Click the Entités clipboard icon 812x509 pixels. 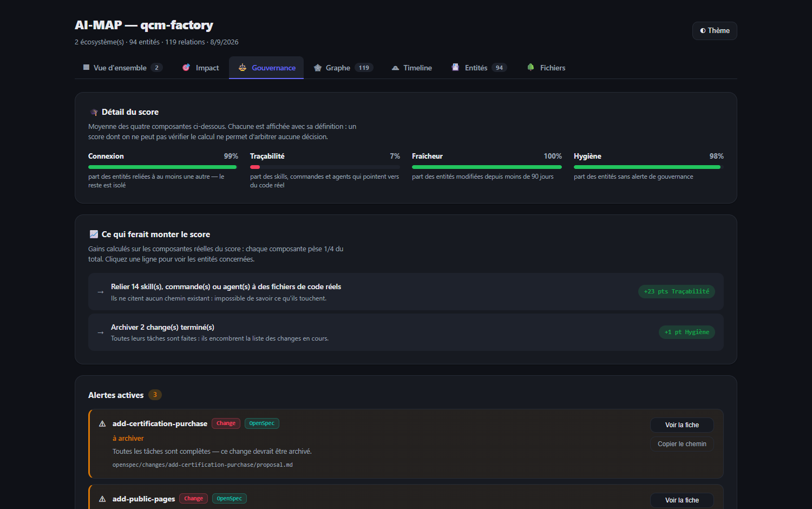click(x=455, y=67)
